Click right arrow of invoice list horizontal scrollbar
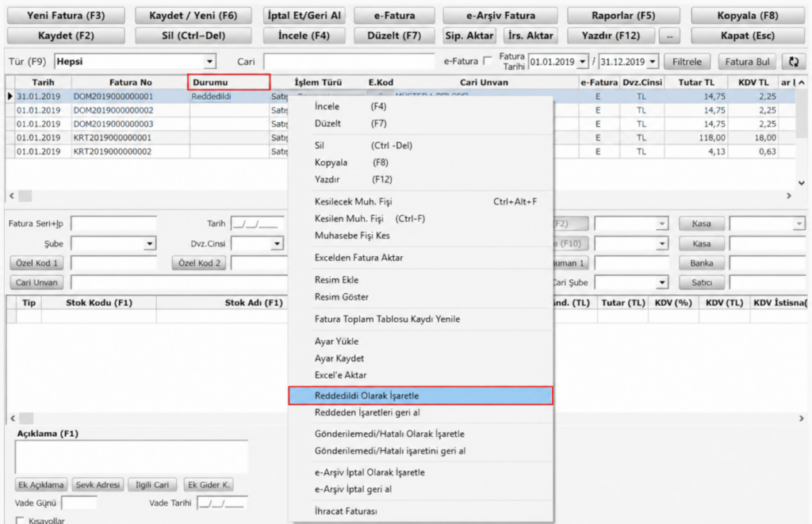Viewport: 812px width, 524px height. (789, 196)
